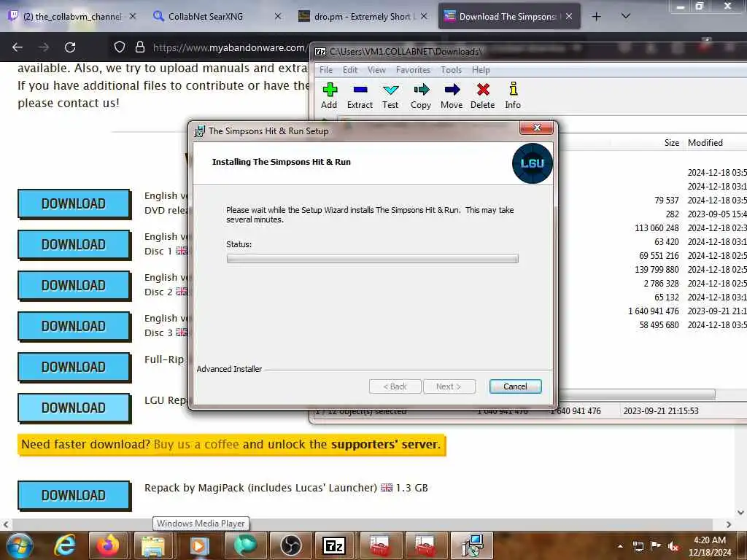Open the Windows Start menu
The height and width of the screenshot is (560, 747).
pyautogui.click(x=19, y=545)
